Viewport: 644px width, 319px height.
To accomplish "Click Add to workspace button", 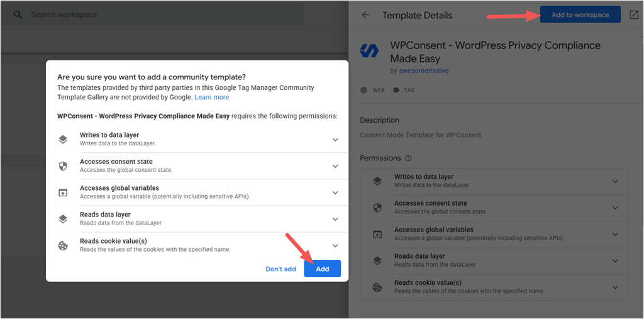I will pos(580,15).
